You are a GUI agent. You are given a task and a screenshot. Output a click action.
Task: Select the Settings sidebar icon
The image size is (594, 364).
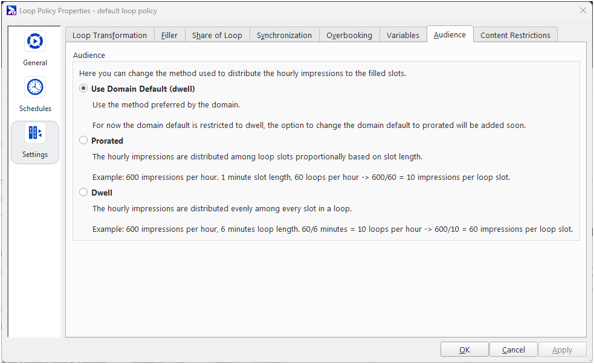35,133
